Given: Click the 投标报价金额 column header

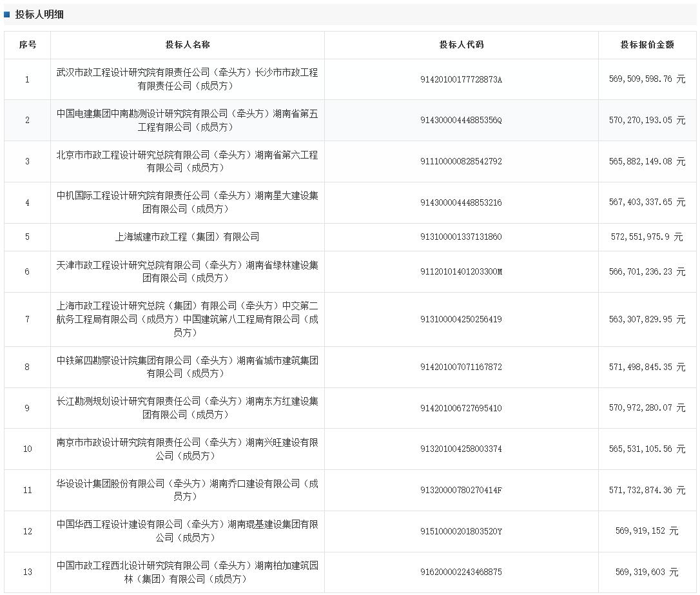Looking at the screenshot, I should point(647,44).
